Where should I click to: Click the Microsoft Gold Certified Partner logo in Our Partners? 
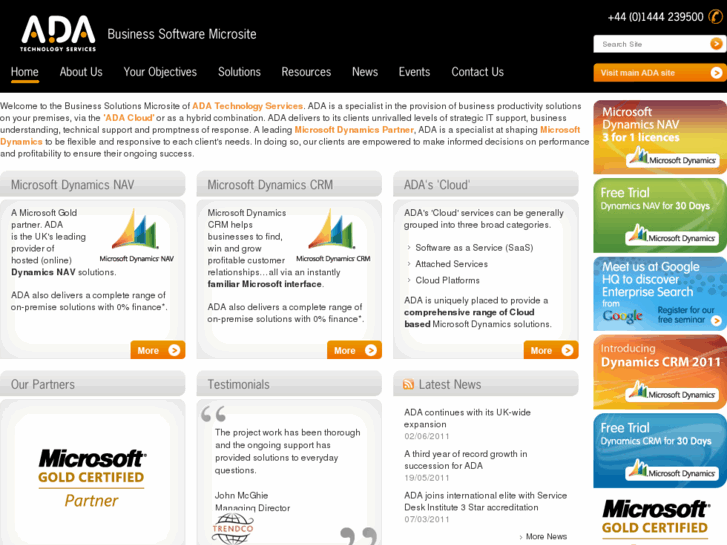tap(91, 479)
